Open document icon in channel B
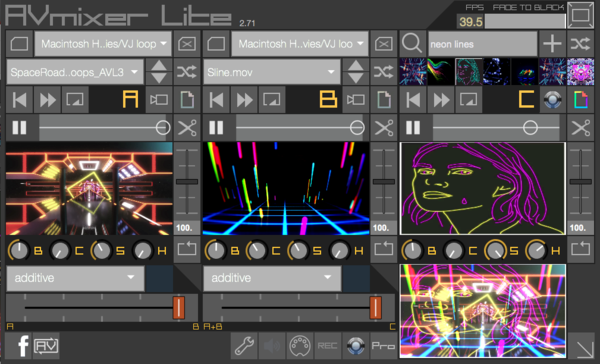The width and height of the screenshot is (600, 364). [x=384, y=100]
